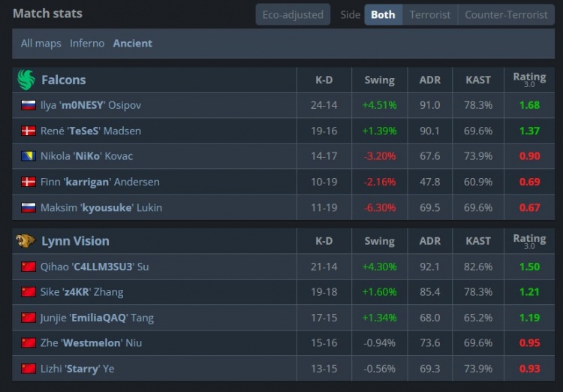
Task: Click the Bosnian flag next to NiKo
Action: [x=29, y=156]
